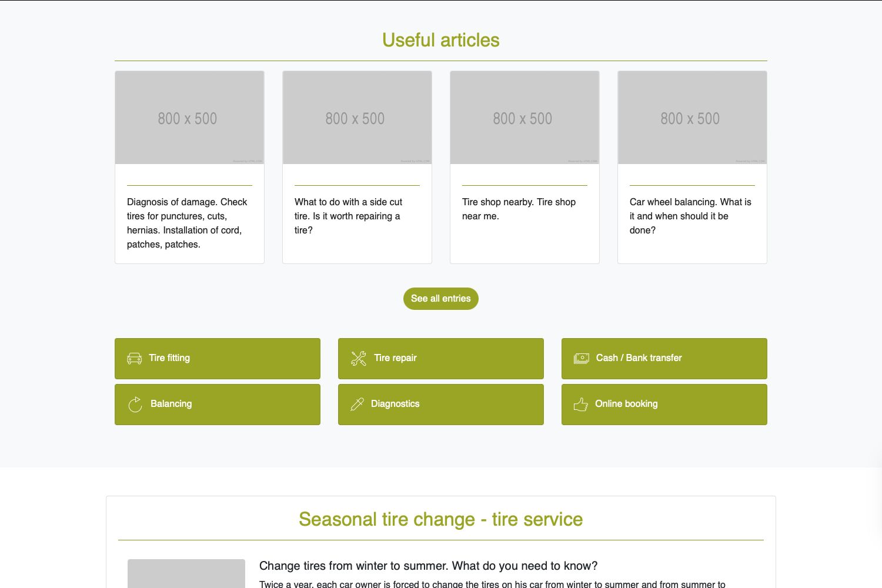Select the Diagnostics service tile
Image resolution: width=882 pixels, height=588 pixels.
point(441,405)
